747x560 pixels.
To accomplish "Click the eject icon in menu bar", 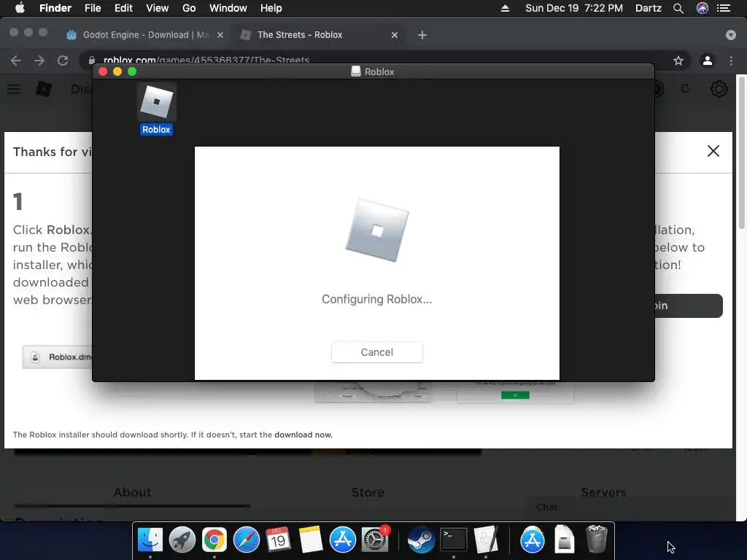I will [505, 8].
